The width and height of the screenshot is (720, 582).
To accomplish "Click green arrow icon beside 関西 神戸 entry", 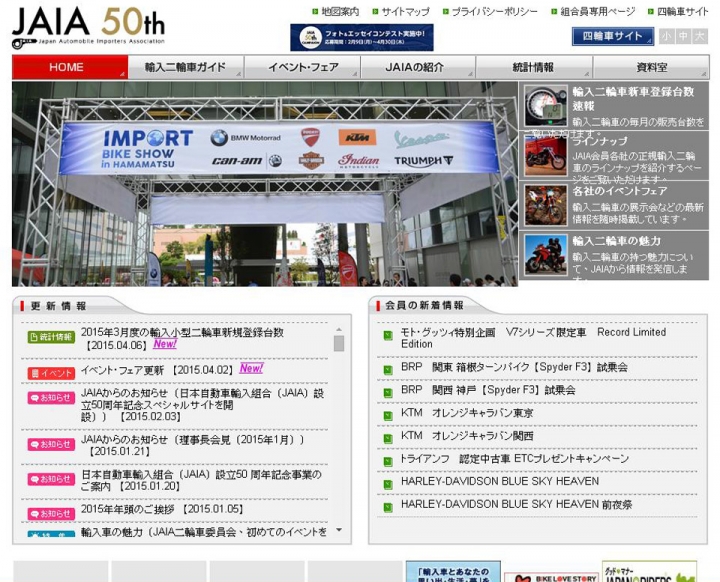I will pyautogui.click(x=388, y=393).
